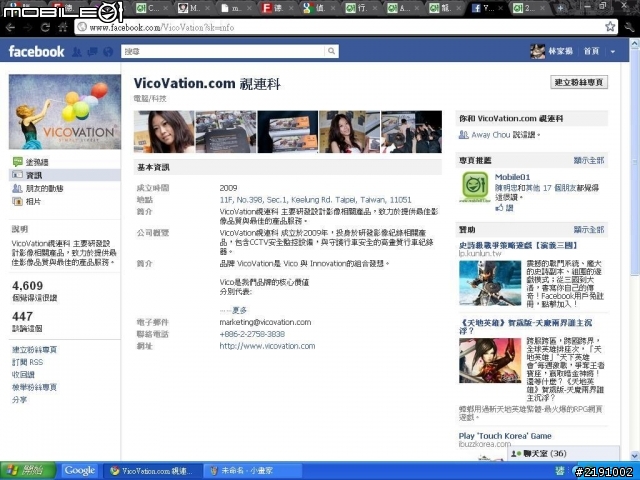Viewport: 640px width, 480px height.
Task: Click the Create a Page button
Action: [579, 82]
